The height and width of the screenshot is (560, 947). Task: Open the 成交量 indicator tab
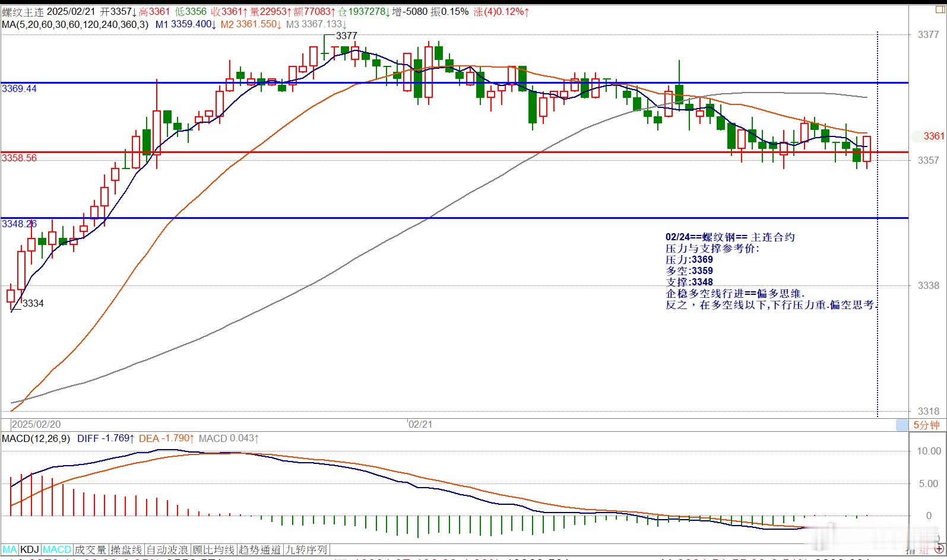tap(91, 550)
